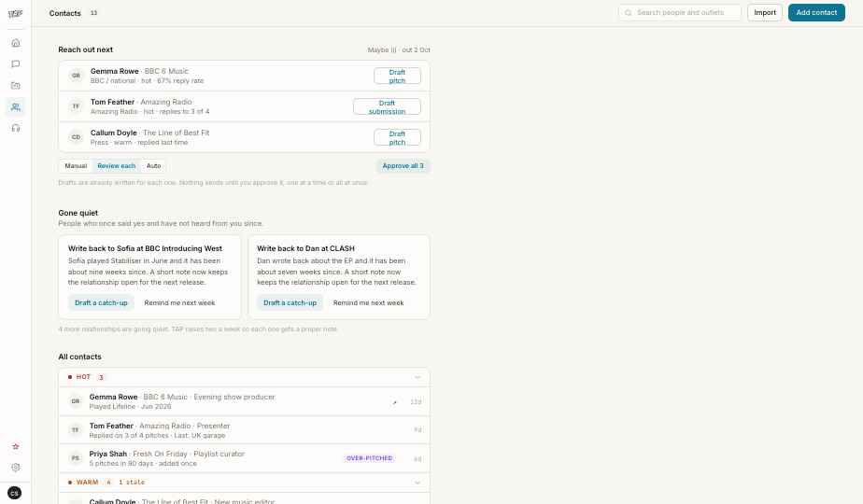Click the Contacts page title

tap(65, 13)
